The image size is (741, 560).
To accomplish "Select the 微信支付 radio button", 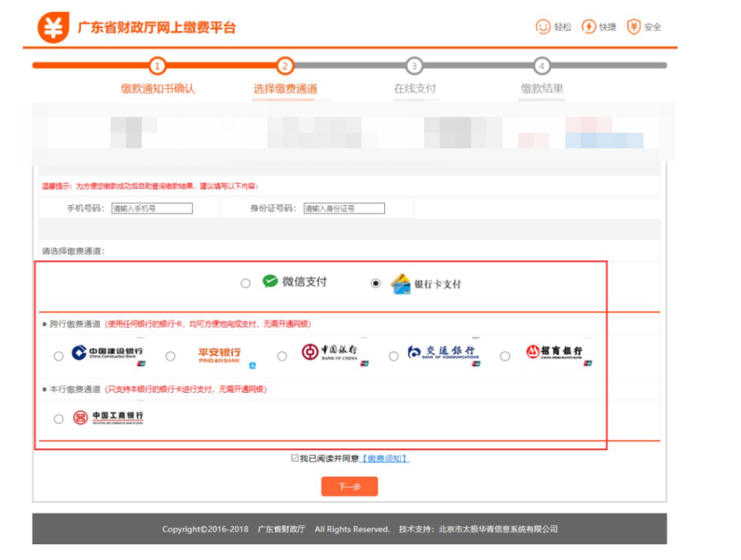I will 245,283.
